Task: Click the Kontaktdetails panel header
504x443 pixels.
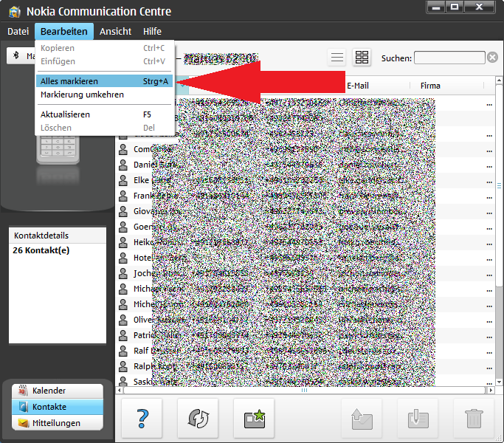Action: 58,236
